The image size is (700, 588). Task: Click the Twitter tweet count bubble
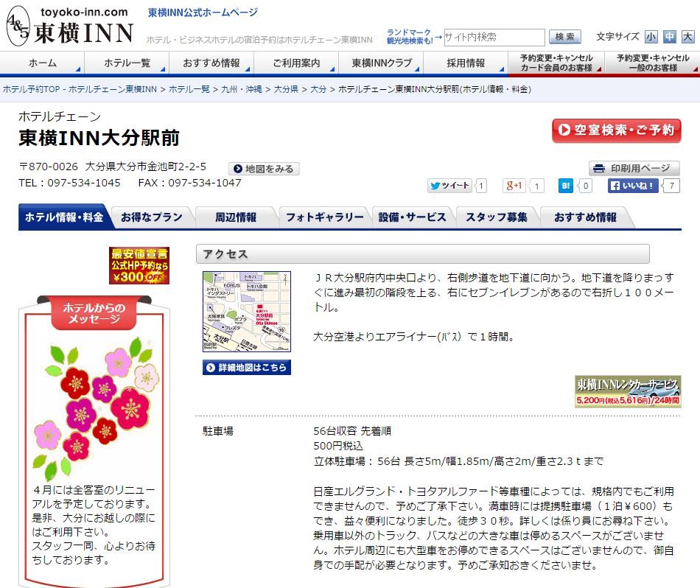(481, 186)
